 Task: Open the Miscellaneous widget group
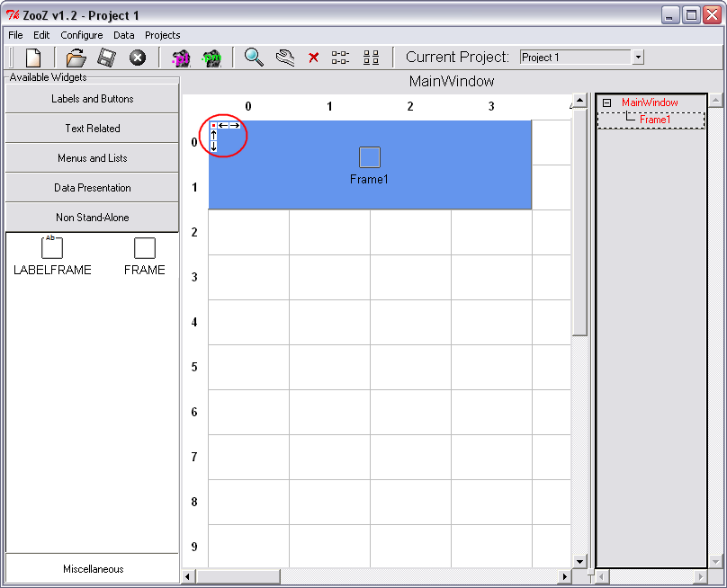click(93, 569)
